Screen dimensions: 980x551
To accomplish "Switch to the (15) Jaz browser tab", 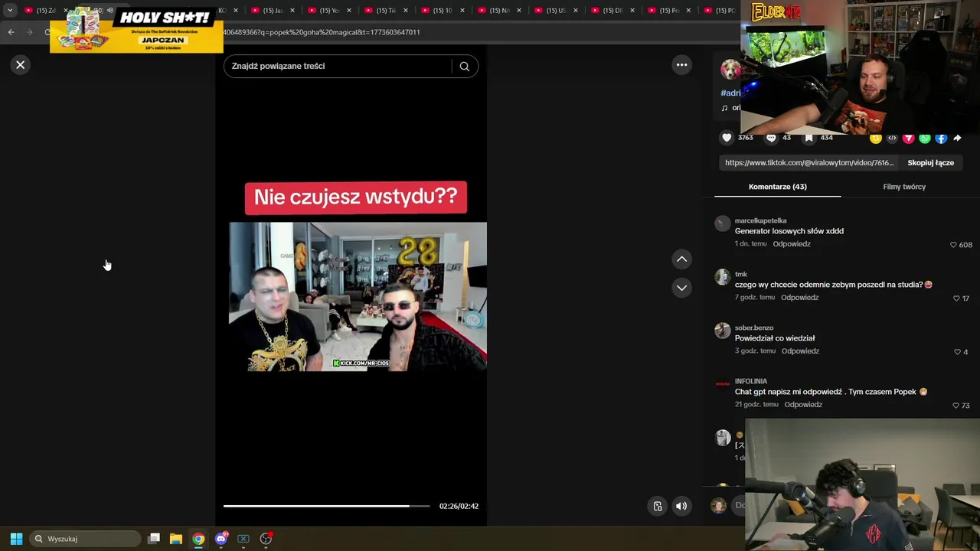I will pyautogui.click(x=273, y=11).
